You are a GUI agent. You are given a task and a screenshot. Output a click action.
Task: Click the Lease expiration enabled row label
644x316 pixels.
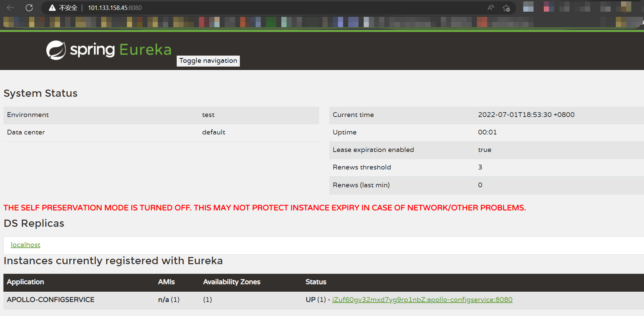373,150
